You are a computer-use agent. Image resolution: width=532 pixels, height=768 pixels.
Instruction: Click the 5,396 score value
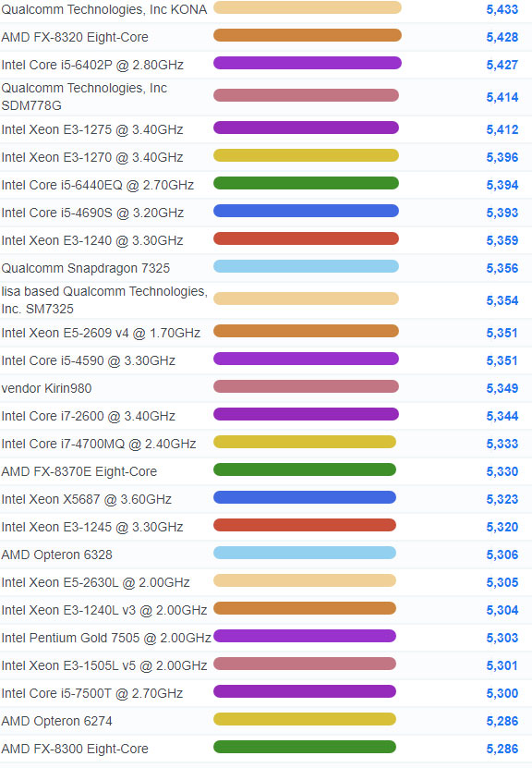pyautogui.click(x=502, y=157)
